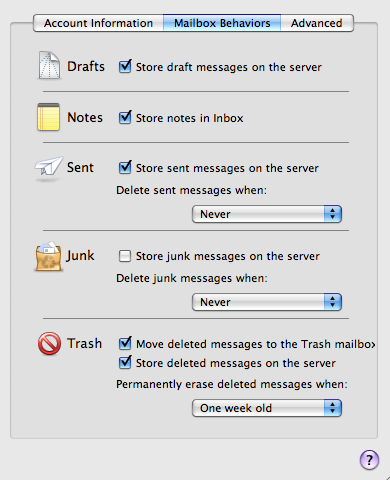Click 'Permanently erase deleted messages when:' label
The width and height of the screenshot is (390, 480).
pyautogui.click(x=232, y=384)
